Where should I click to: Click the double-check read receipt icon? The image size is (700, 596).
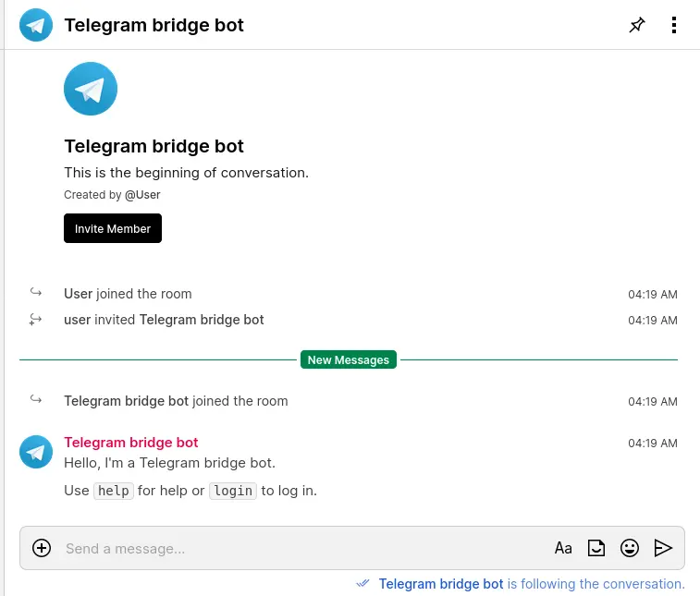click(363, 584)
